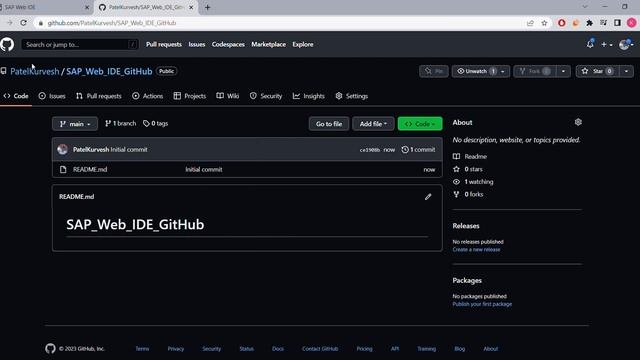Switch to the repository Settings tab
Screen dimensions: 640x360
351,96
